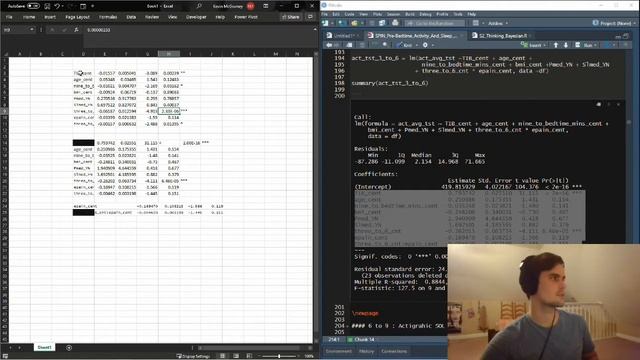Click Display Settings in Excel status bar
The height and width of the screenshot is (360, 640).
tap(193, 356)
